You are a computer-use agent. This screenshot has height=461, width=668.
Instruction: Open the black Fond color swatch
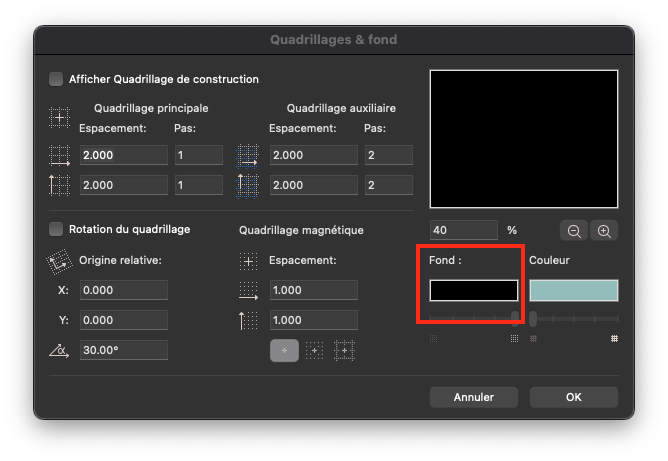474,291
